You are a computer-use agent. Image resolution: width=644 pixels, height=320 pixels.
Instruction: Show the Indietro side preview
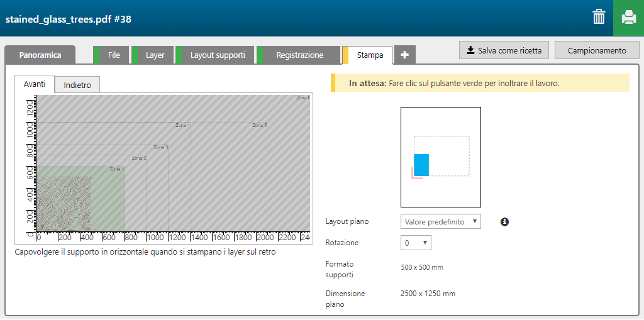(77, 85)
